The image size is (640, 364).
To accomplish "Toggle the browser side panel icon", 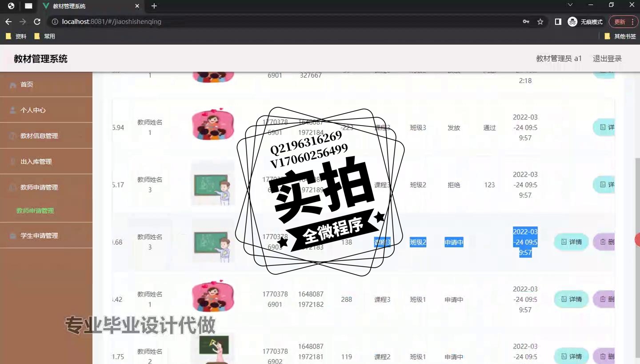I will pyautogui.click(x=558, y=22).
